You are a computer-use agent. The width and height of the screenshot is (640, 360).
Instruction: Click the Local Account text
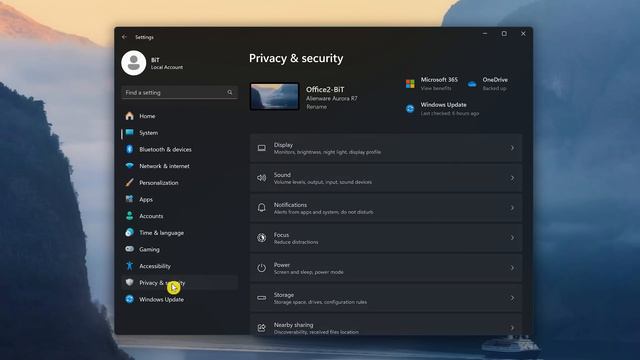pyautogui.click(x=167, y=67)
